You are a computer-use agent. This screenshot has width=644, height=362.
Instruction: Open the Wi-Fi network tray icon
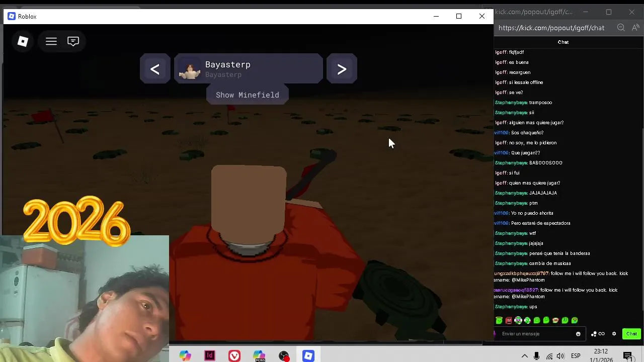[x=549, y=356]
